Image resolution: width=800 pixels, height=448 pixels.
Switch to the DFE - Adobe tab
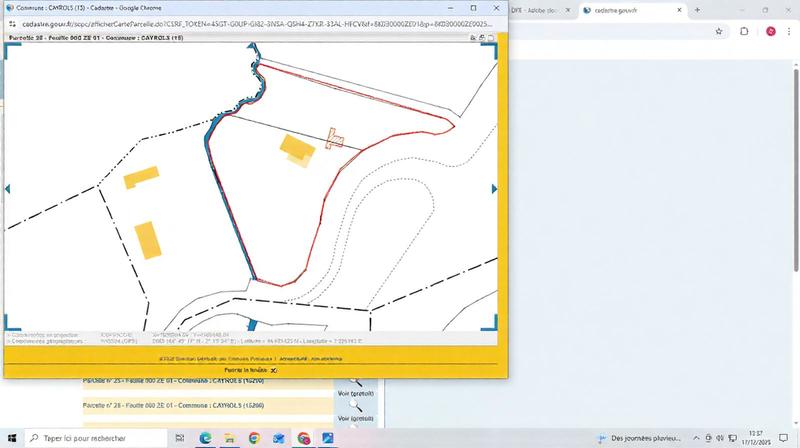tap(540, 10)
